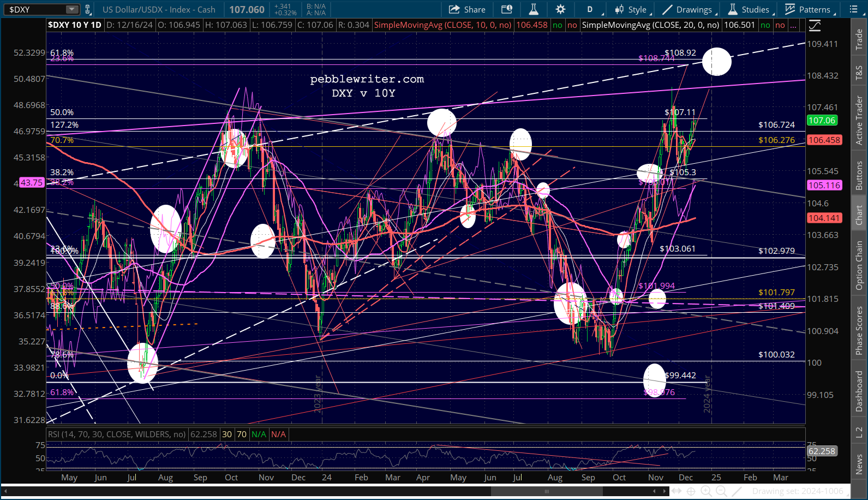This screenshot has height=500, width=868.
Task: Click the symbol link clip icon
Action: pyautogui.click(x=88, y=9)
